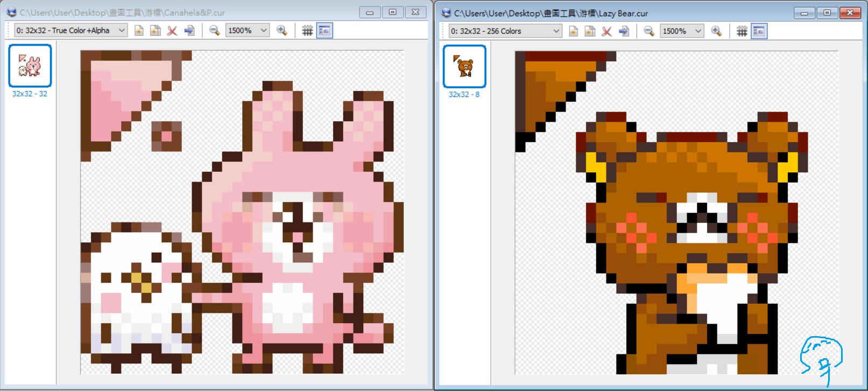868x391 pixels.
Task: Select pink rabbit thumbnail labeled 32x32 - 32
Action: pyautogui.click(x=30, y=66)
